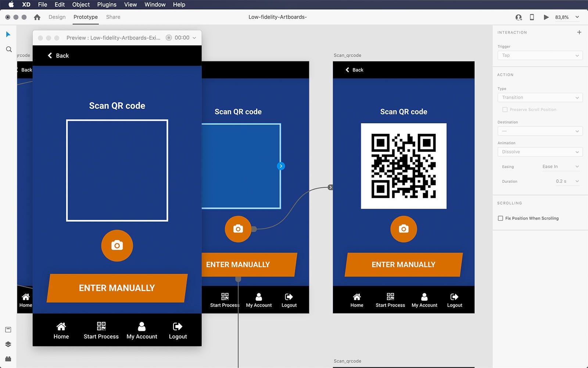Enable Fix Position When Scrolling
The height and width of the screenshot is (368, 588).
pos(501,219)
